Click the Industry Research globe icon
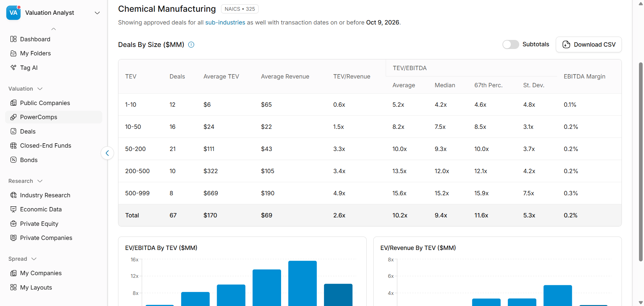 click(13, 195)
